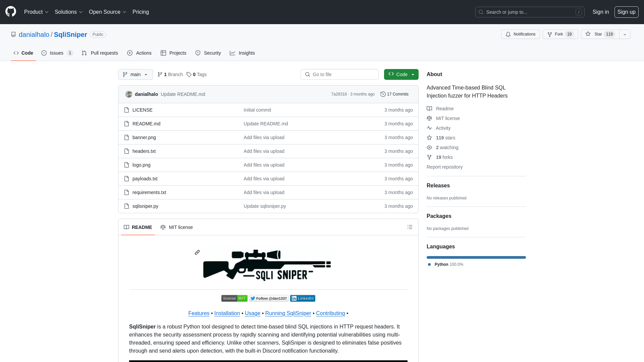Click the file icon next to headers.txt
This screenshot has width=644, height=362.
pos(126,151)
